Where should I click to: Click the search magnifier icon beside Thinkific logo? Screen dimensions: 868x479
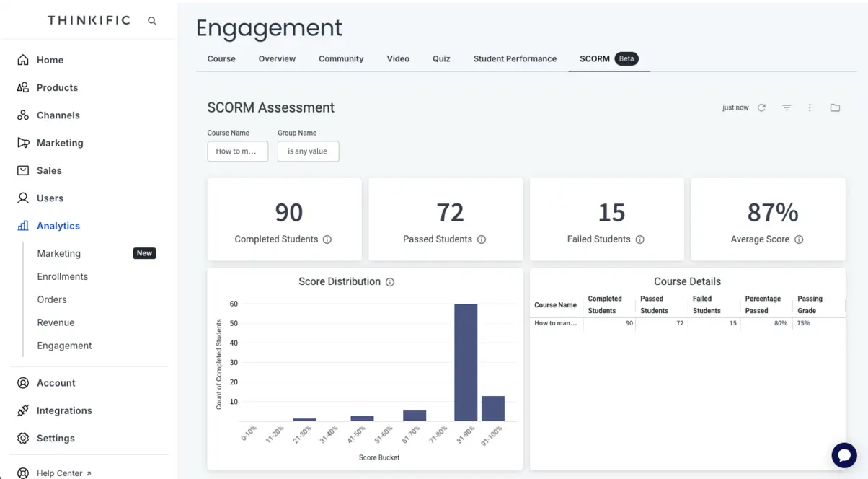[152, 21]
